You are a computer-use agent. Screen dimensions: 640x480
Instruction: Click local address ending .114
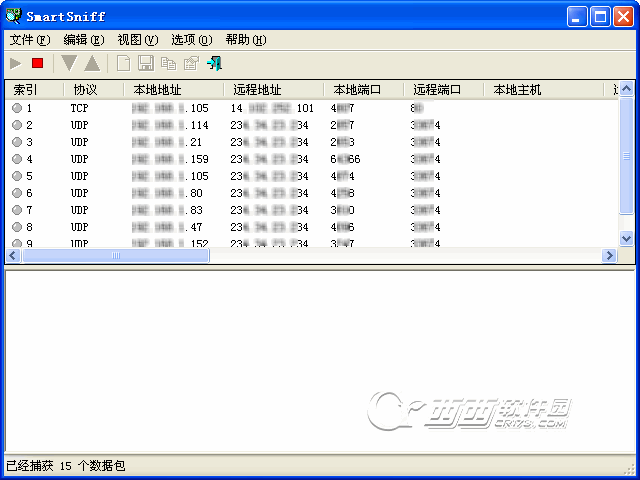coord(170,125)
